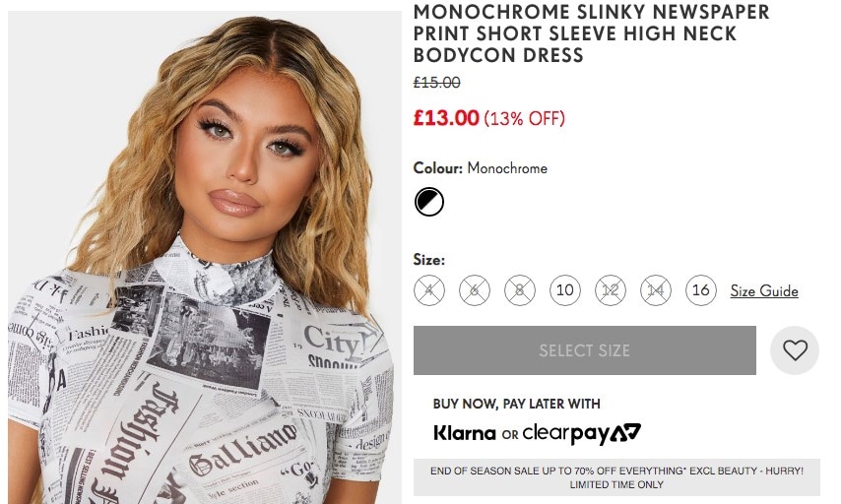Select crossed-out size 6
The height and width of the screenshot is (504, 841).
coord(474,290)
